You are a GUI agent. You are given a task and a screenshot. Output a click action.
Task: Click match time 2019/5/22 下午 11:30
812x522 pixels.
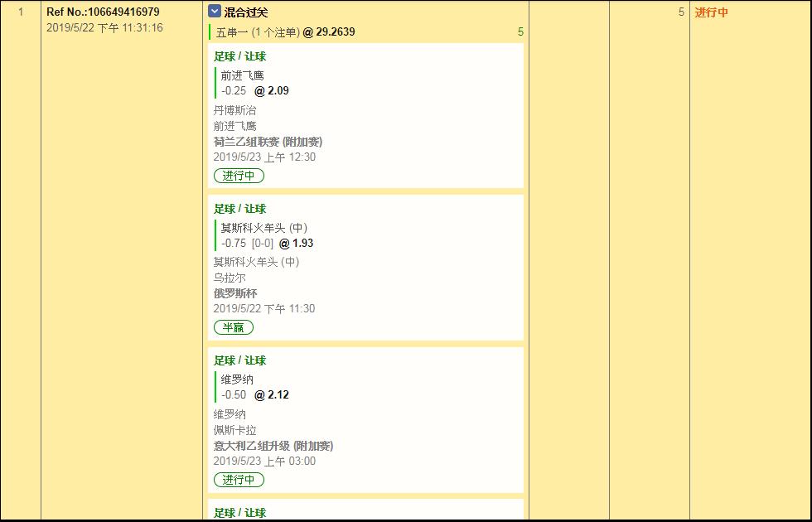point(264,308)
